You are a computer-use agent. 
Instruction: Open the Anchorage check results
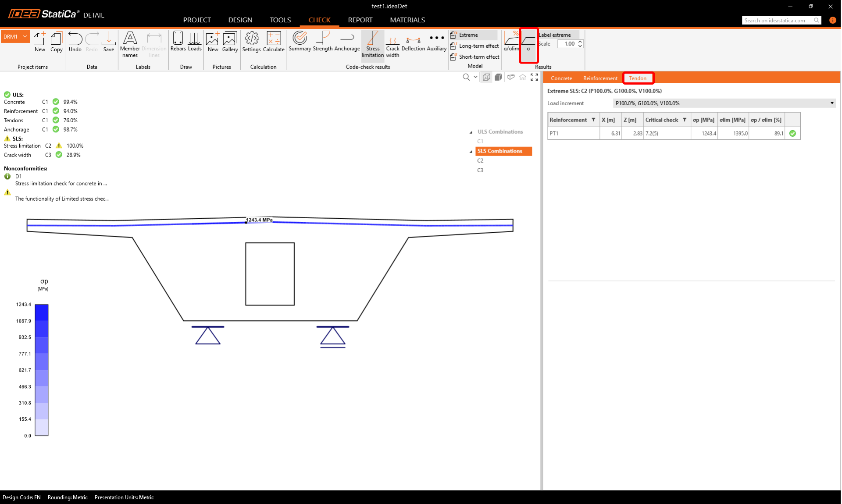point(347,42)
